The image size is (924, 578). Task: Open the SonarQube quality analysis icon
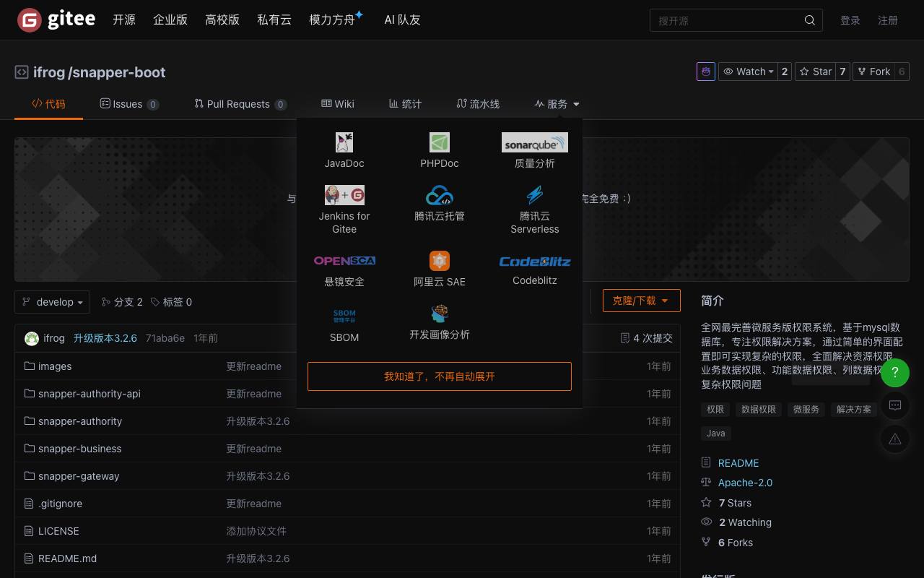[x=535, y=142]
